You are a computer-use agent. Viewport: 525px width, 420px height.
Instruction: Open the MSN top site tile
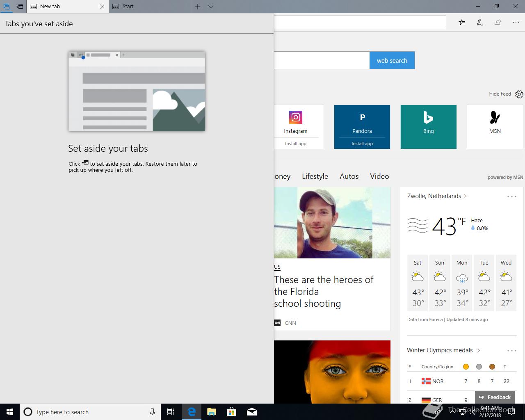pyautogui.click(x=495, y=127)
